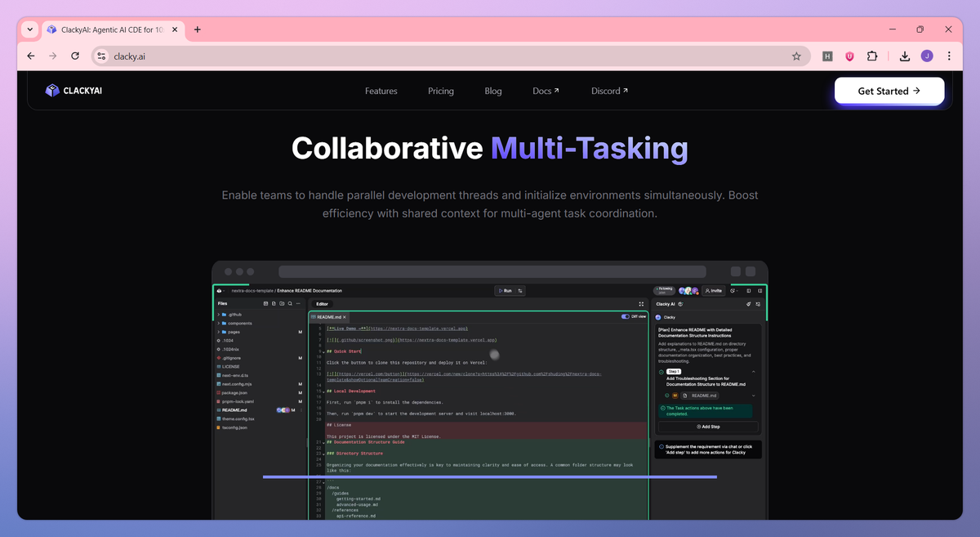The image size is (980, 537).
Task: Toggle the left sidebar layout icon
Action: coord(749,291)
